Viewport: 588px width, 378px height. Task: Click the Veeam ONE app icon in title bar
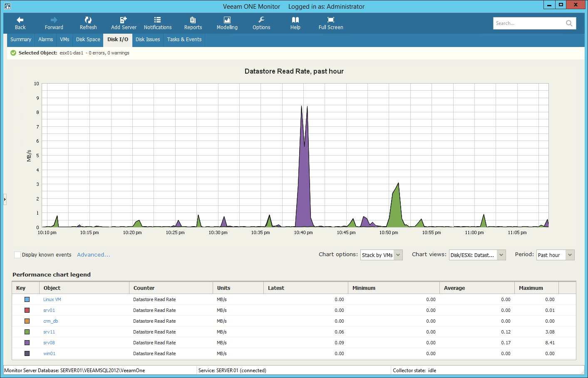(7, 6)
